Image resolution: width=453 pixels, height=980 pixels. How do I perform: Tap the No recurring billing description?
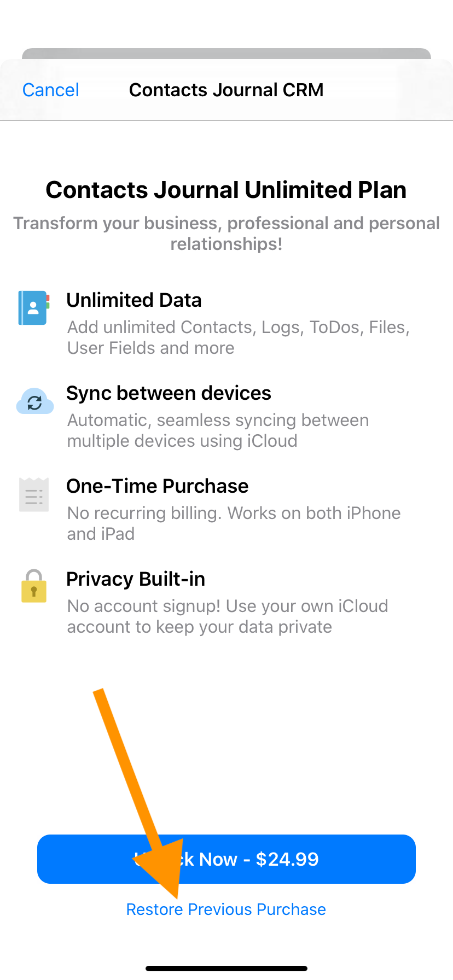click(234, 523)
